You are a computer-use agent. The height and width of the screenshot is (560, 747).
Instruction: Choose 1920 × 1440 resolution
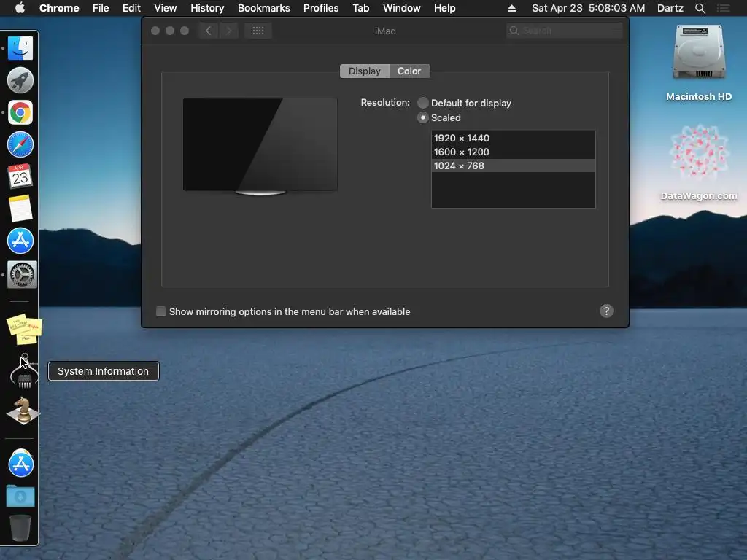coord(513,138)
